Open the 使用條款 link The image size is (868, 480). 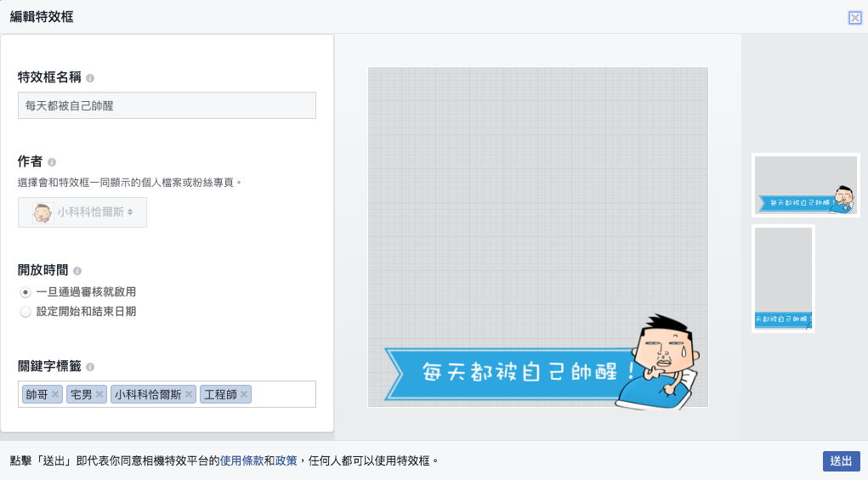[x=242, y=460]
